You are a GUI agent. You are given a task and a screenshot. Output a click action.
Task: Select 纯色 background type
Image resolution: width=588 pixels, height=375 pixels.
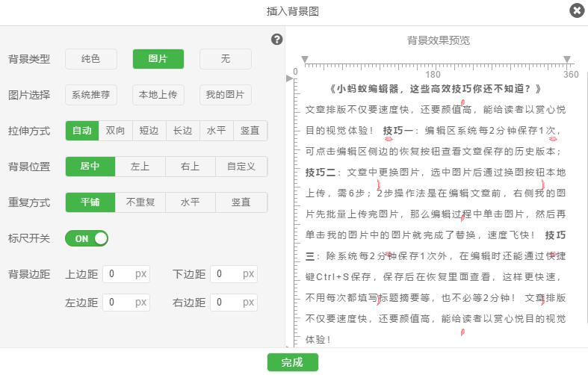[x=90, y=59]
